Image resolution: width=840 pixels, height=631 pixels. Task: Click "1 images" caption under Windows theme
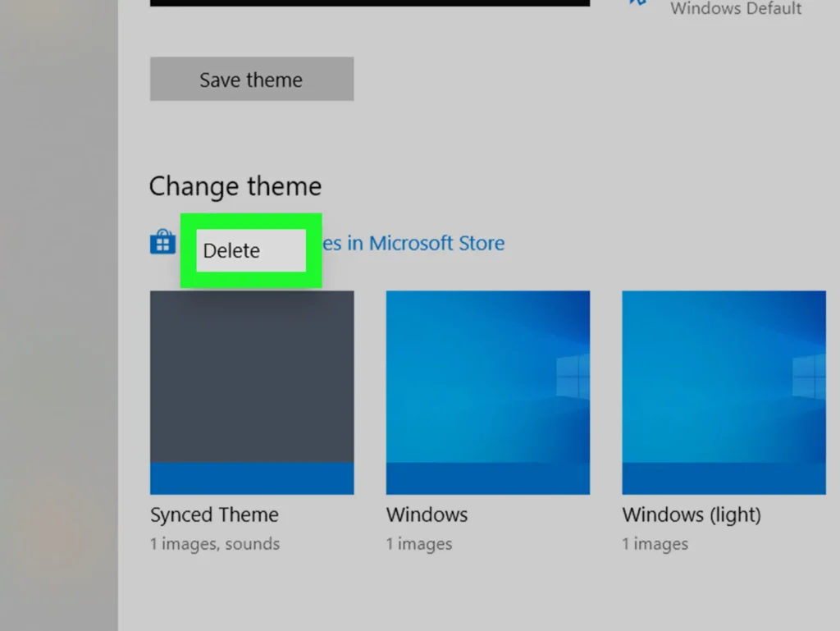coord(419,544)
